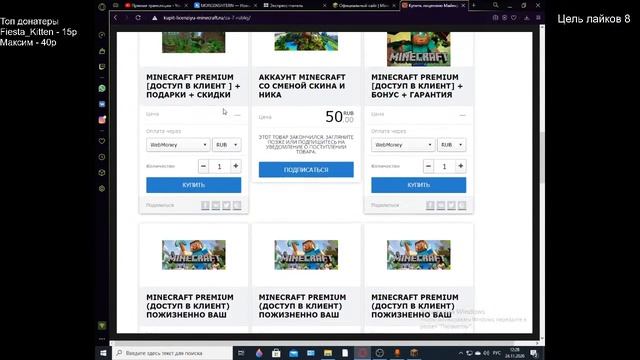Open the Windows Start menu
This screenshot has height=360, width=640.
[x=103, y=353]
